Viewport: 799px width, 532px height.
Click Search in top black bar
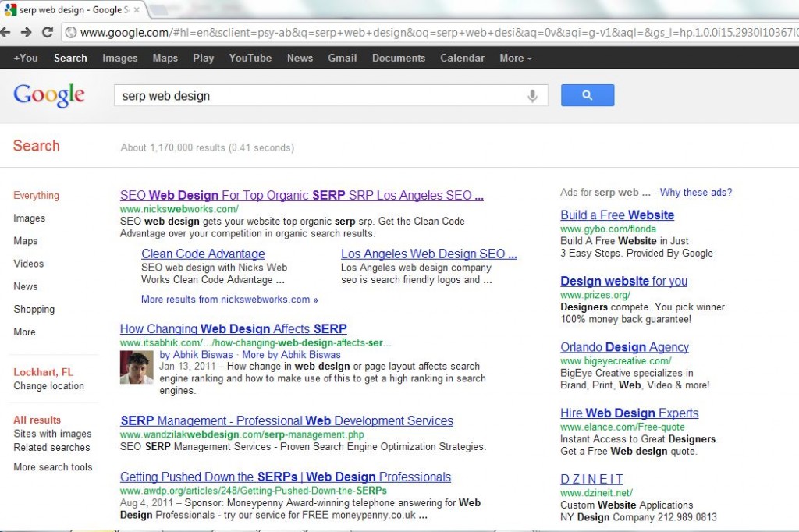(70, 58)
